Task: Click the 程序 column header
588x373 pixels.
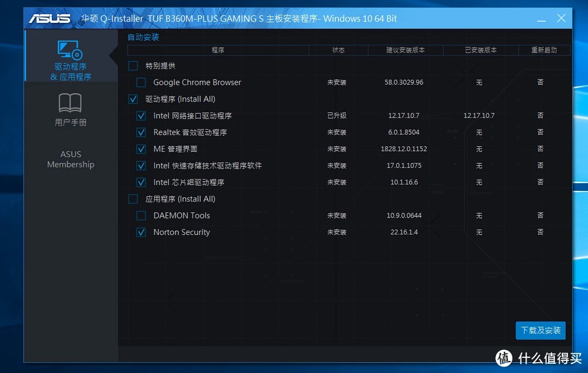Action: [x=218, y=50]
